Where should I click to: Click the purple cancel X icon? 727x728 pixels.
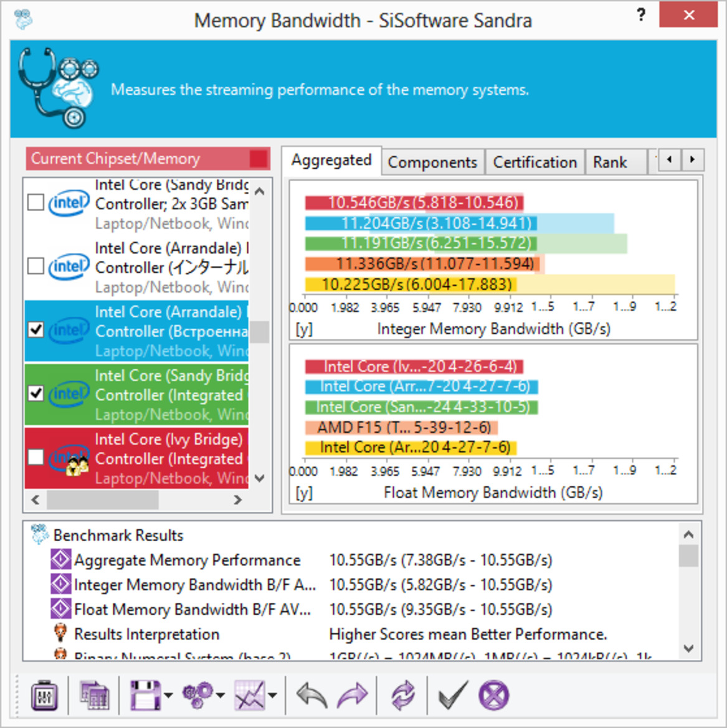(494, 695)
